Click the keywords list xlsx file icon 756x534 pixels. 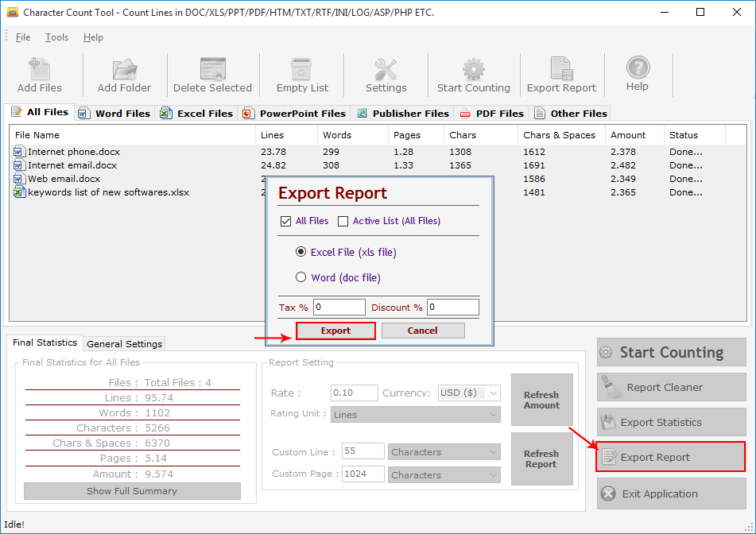(x=19, y=192)
